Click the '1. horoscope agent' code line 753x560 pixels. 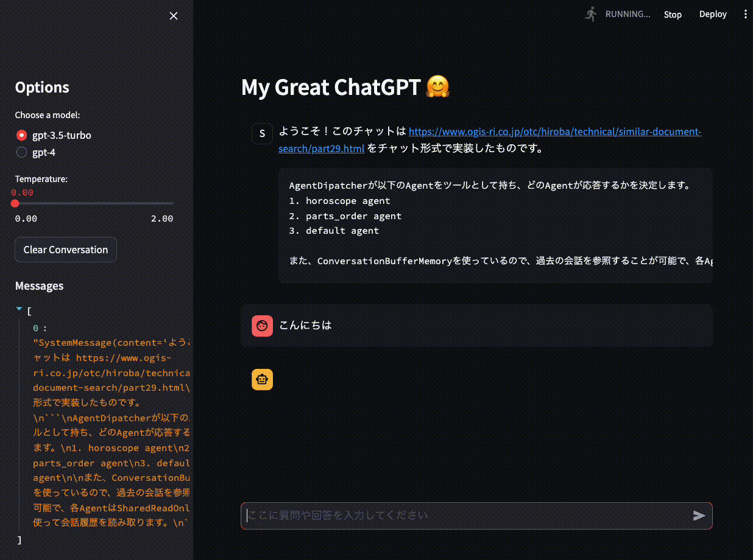(340, 201)
